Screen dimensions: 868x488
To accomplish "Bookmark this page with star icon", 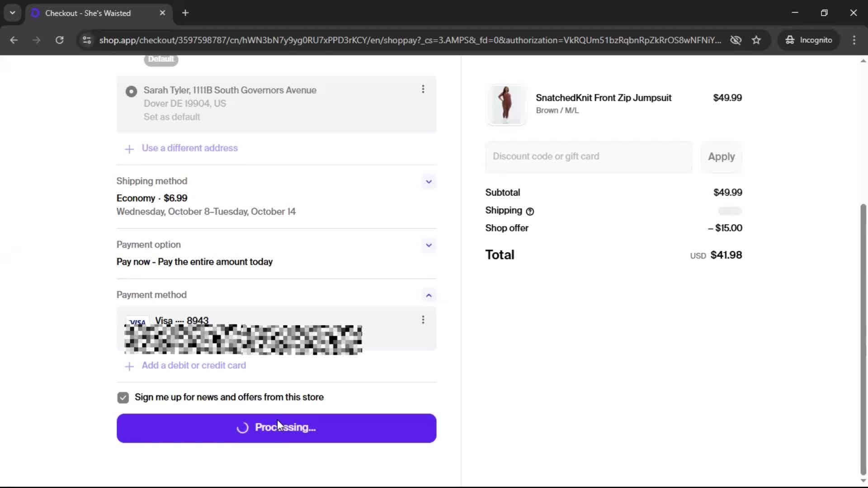I will click(756, 40).
